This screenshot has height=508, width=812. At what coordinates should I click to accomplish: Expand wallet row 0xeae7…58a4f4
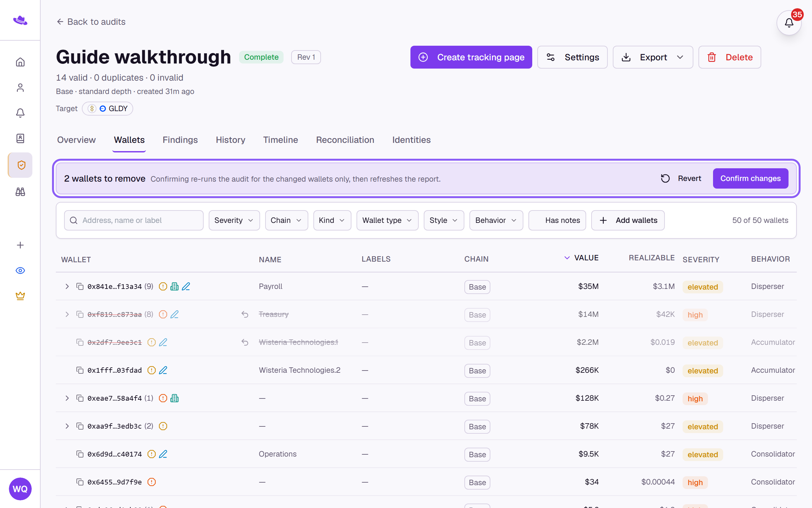click(67, 398)
